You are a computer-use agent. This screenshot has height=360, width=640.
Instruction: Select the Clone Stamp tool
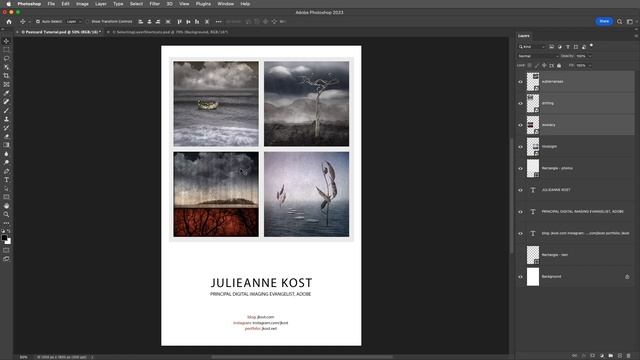point(6,119)
